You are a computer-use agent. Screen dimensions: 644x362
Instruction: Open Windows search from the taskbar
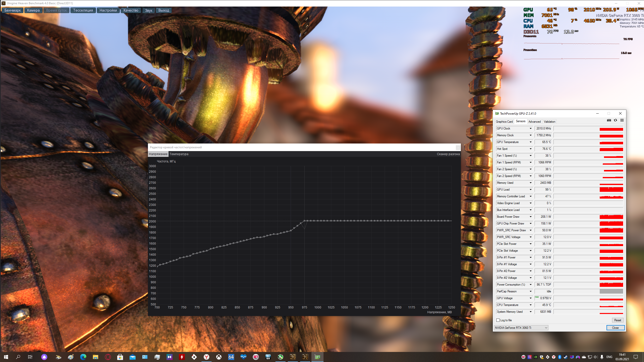coord(18,357)
